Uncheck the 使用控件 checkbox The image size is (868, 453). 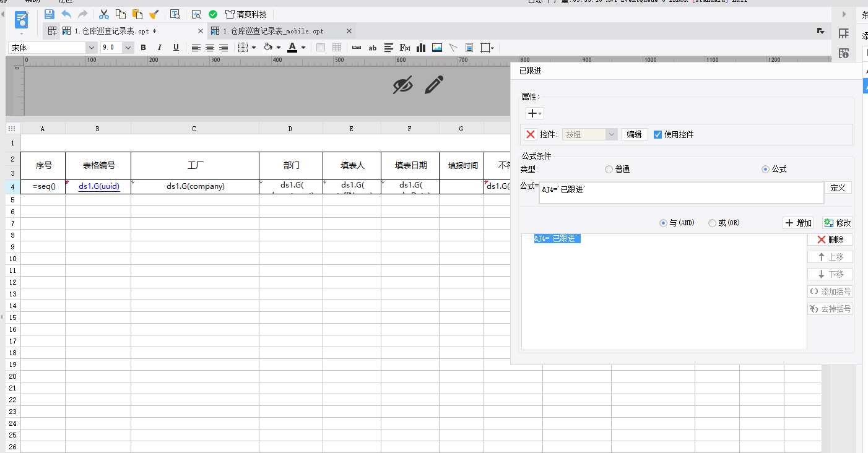coord(658,134)
